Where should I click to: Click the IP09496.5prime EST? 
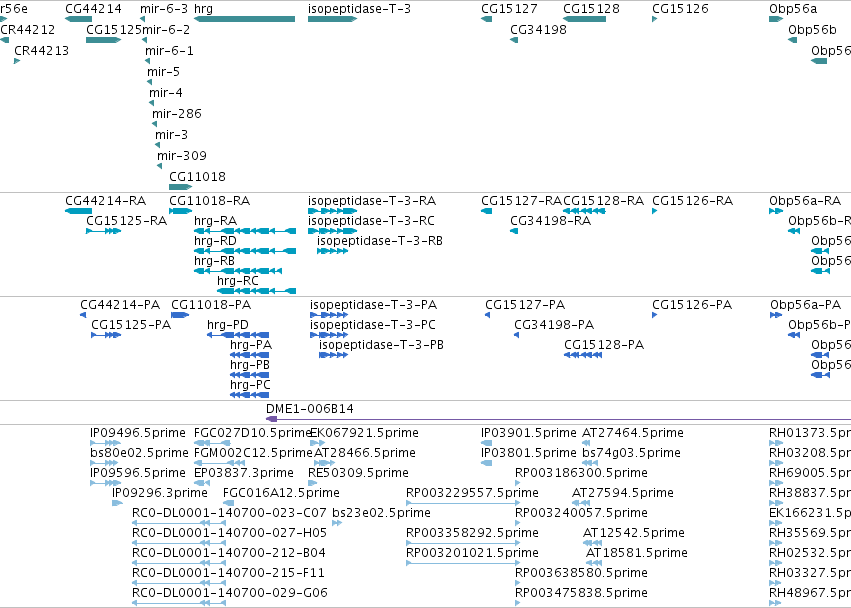point(105,444)
